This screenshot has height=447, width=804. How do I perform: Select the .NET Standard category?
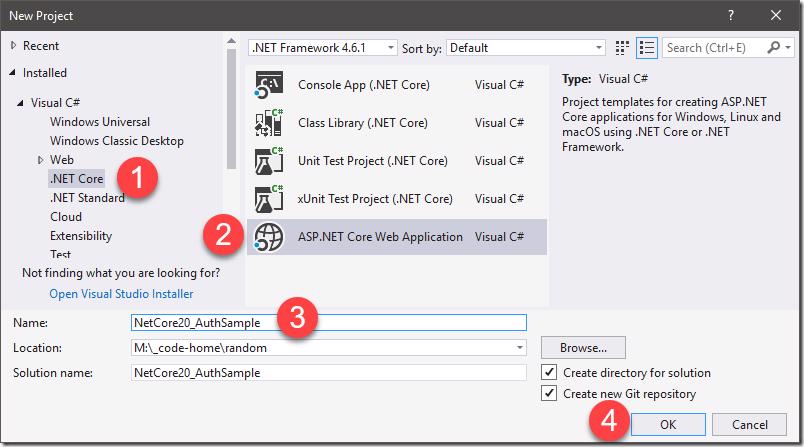coord(87,198)
